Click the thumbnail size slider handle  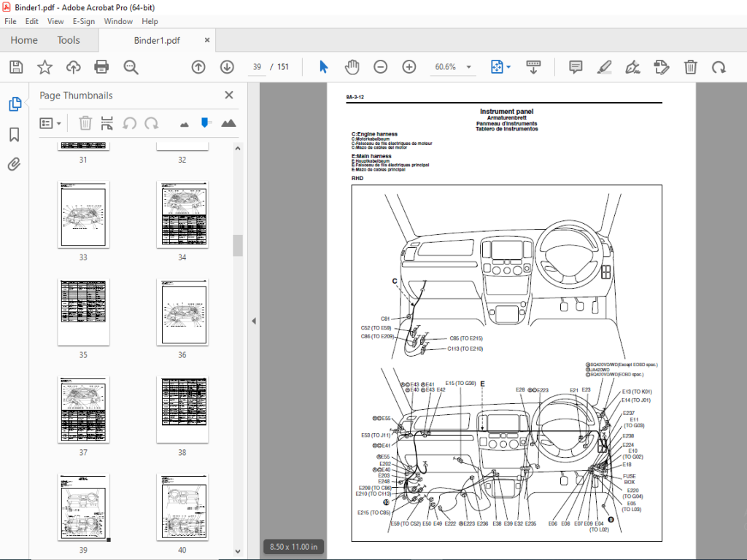tap(205, 122)
